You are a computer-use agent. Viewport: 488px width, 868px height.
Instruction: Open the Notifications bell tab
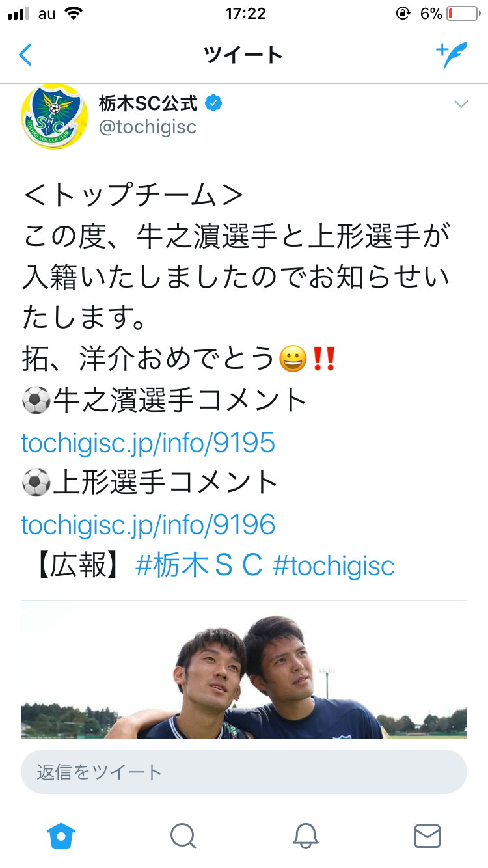coord(305,835)
